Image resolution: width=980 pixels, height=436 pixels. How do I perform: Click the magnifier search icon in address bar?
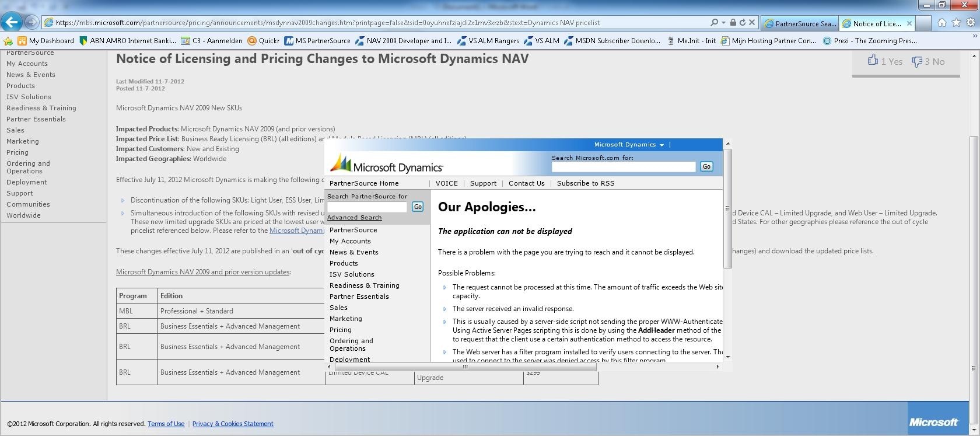tap(714, 23)
